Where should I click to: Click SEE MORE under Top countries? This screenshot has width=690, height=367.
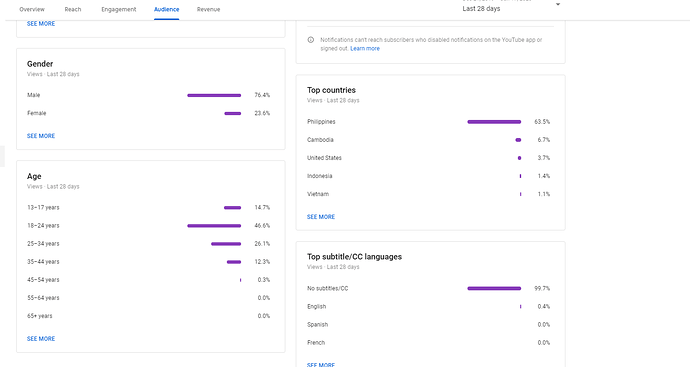click(321, 217)
